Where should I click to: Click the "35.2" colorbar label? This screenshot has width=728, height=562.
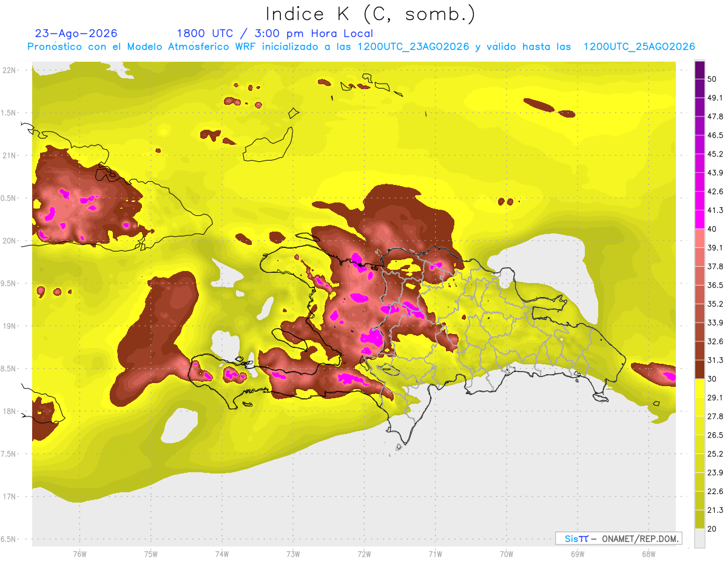pos(715,304)
